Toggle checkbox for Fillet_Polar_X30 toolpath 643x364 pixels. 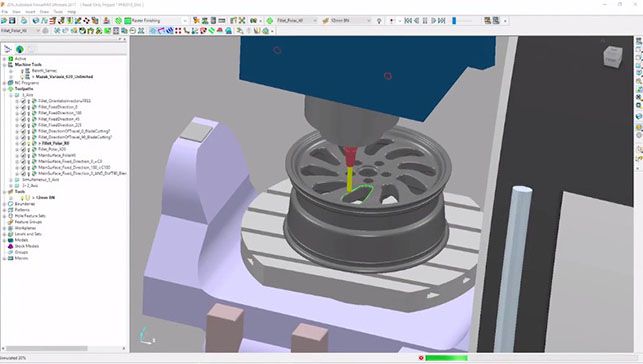(x=23, y=150)
